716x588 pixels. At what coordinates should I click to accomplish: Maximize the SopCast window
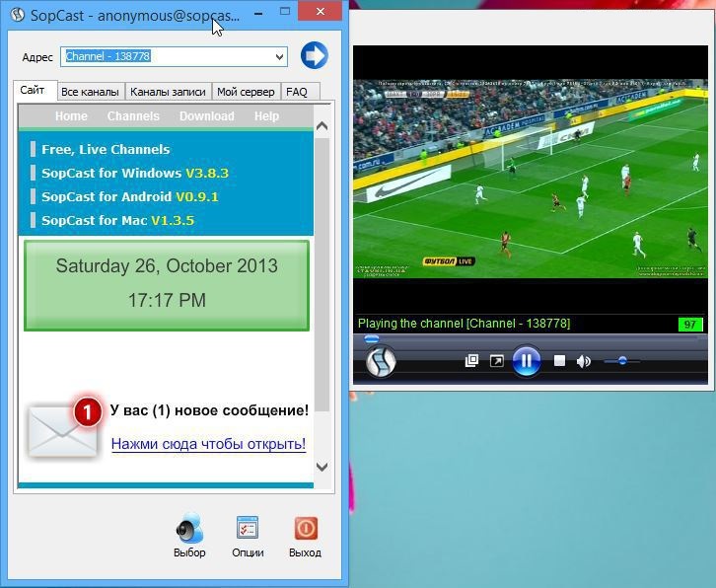click(x=285, y=12)
